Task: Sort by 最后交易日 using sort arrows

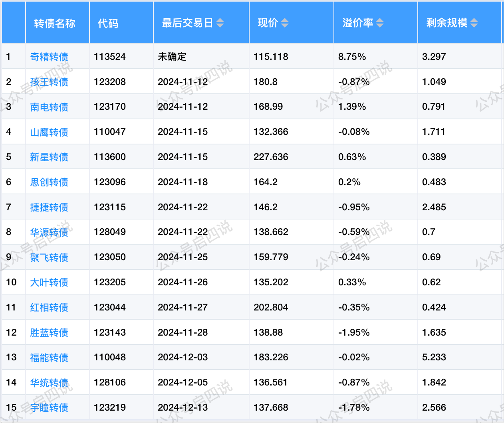Action: click(x=220, y=23)
